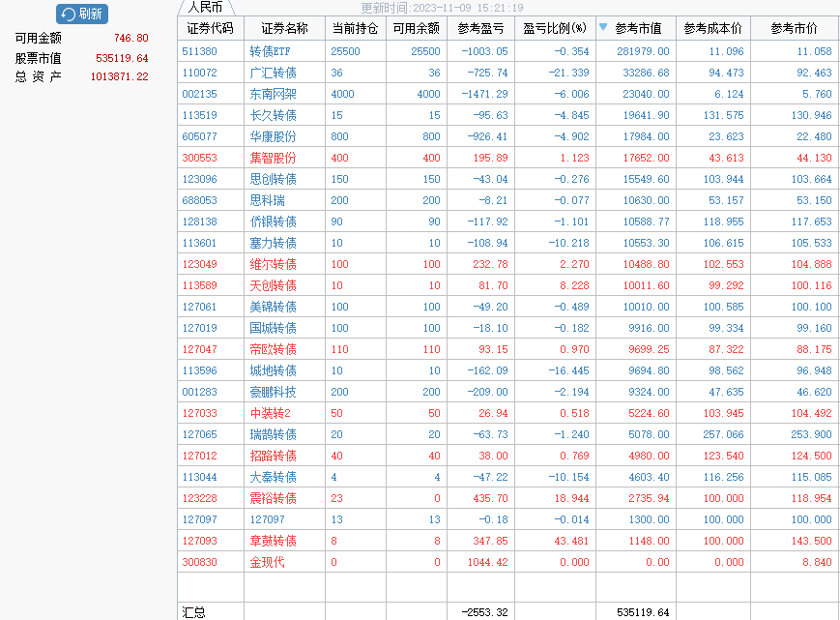840x620 pixels.
Task: Click market value 281979.00
Action: [643, 51]
